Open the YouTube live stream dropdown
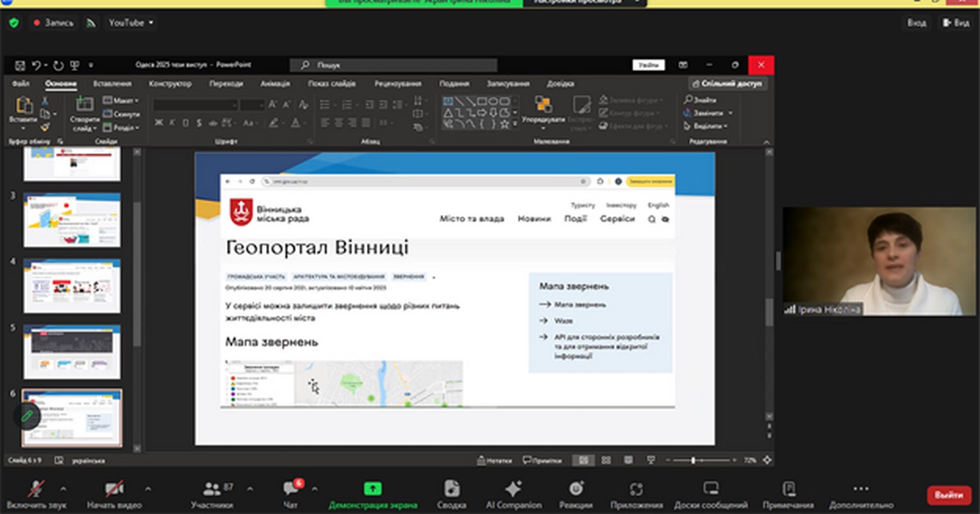The height and width of the screenshot is (514, 980). (x=131, y=23)
